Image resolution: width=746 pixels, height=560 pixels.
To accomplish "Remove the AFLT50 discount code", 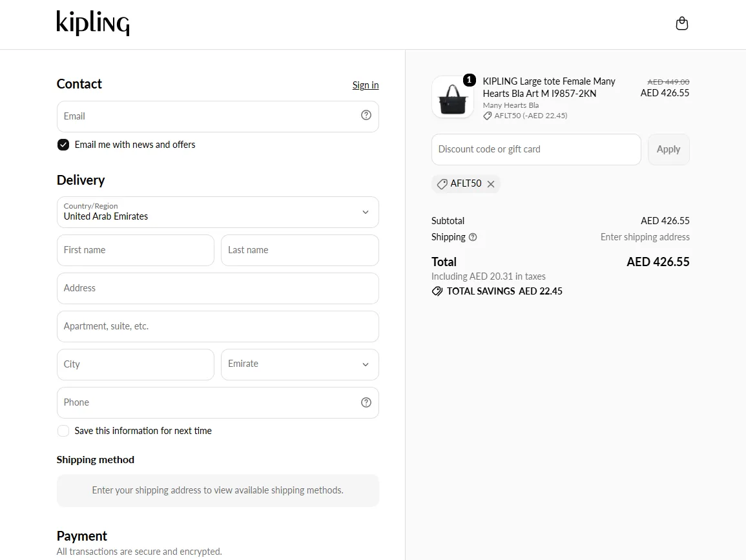I will pos(491,184).
